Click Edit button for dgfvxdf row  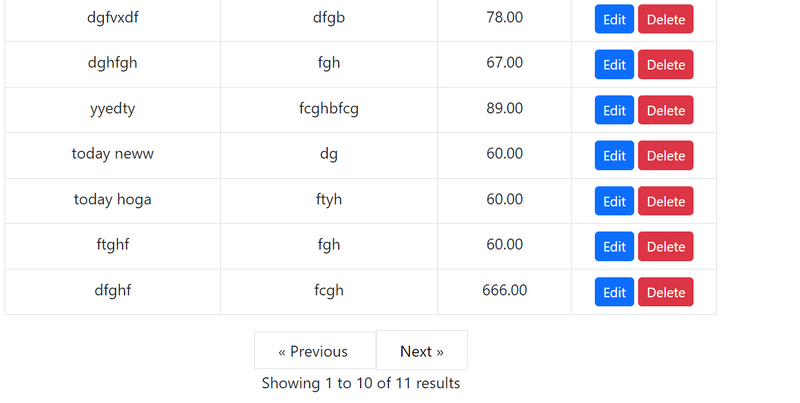614,19
